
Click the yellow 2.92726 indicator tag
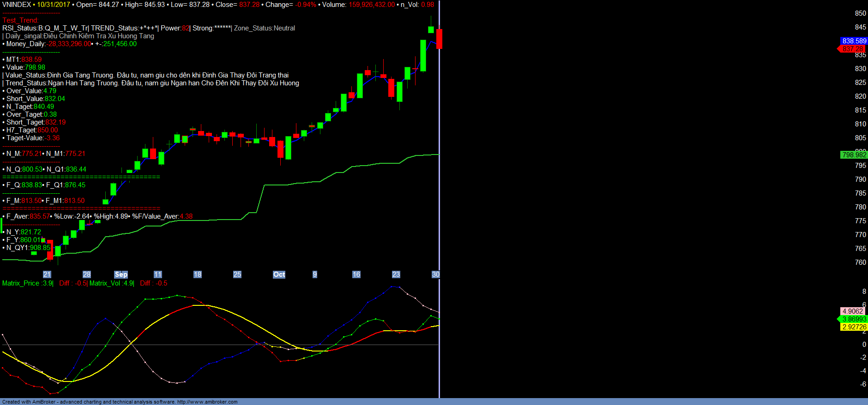coord(854,327)
